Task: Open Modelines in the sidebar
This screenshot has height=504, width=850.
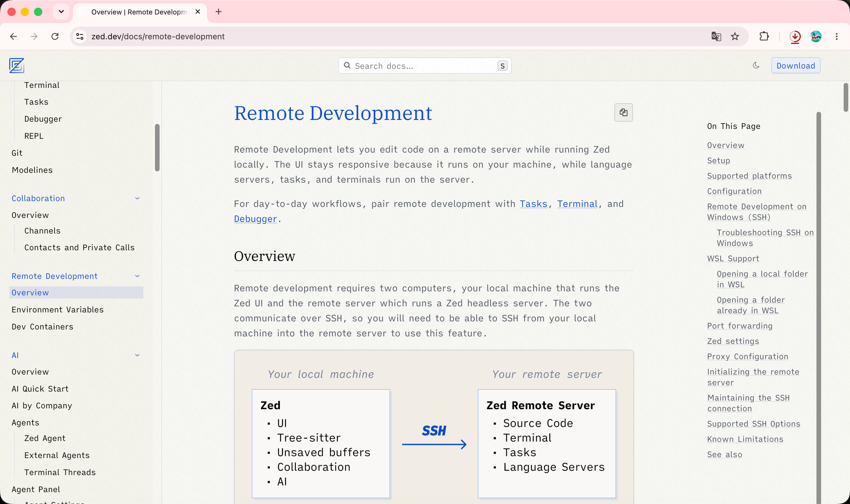Action: pyautogui.click(x=32, y=170)
